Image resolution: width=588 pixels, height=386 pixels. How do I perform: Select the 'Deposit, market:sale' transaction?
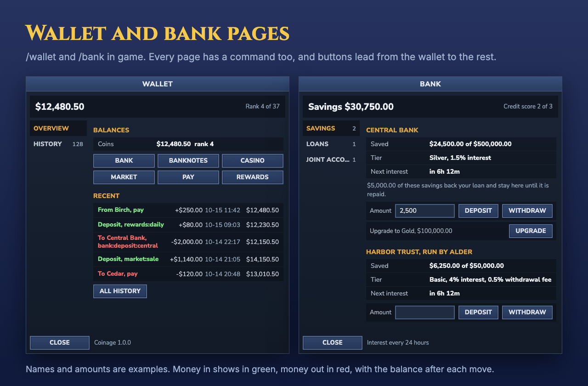click(188, 259)
